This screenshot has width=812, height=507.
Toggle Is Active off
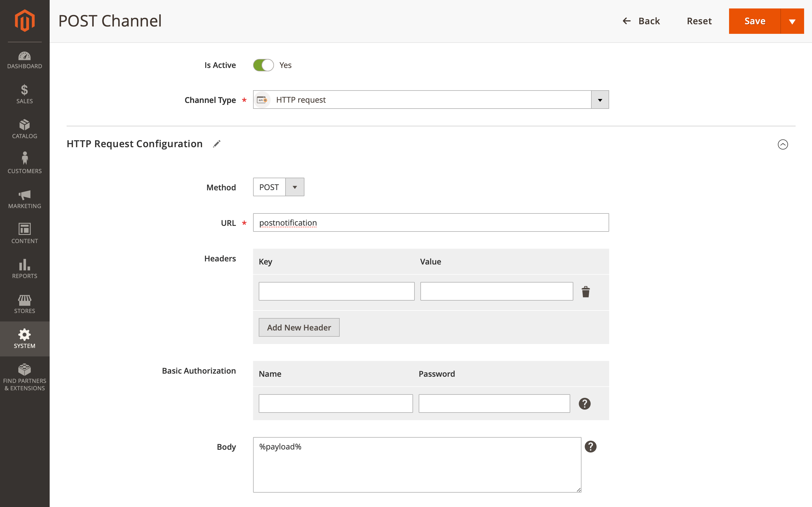pyautogui.click(x=264, y=65)
